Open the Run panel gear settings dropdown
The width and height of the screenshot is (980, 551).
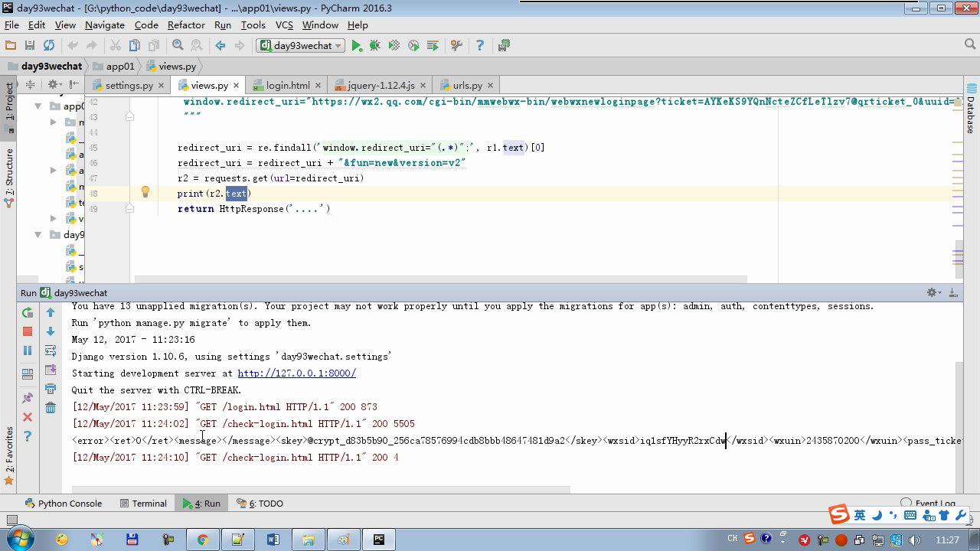(933, 292)
